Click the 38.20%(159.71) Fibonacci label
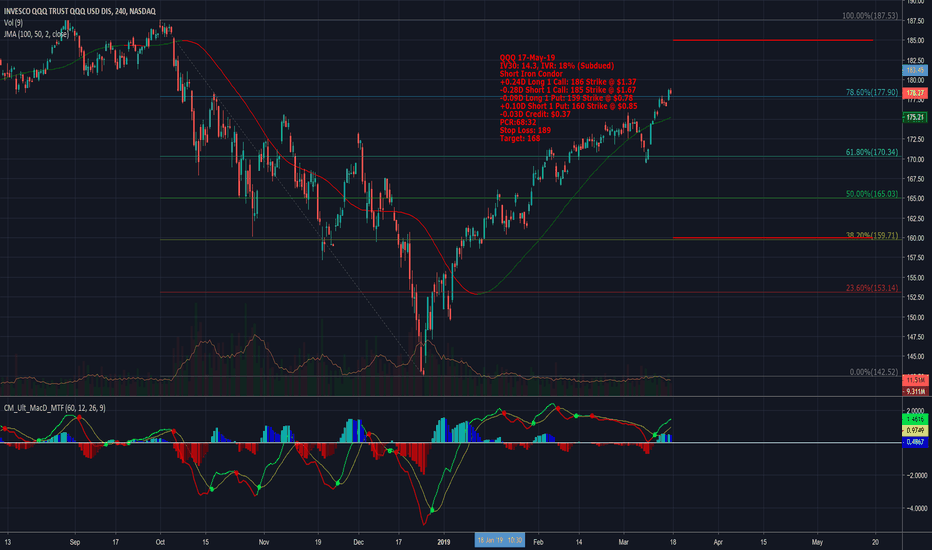 [871, 235]
